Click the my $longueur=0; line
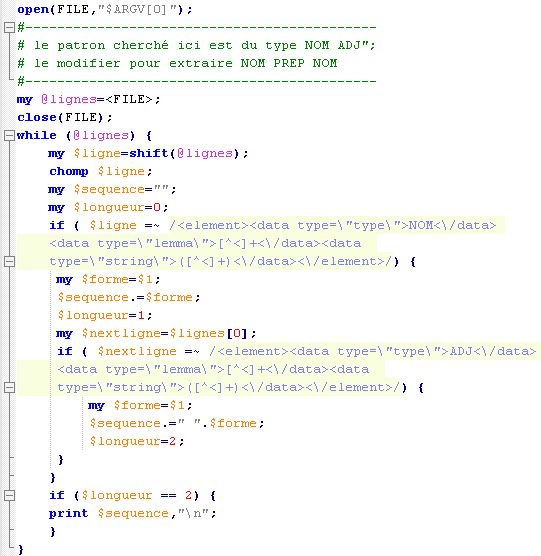Image resolution: width=541 pixels, height=556 pixels. click(108, 207)
